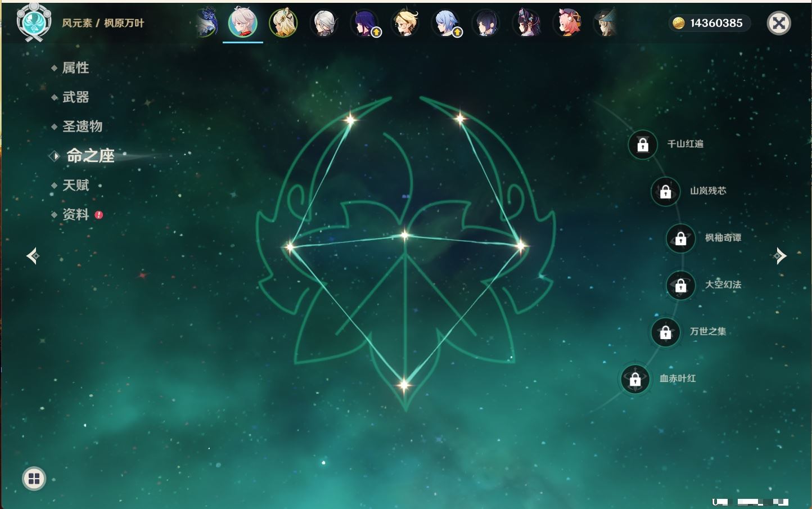Click the red alert badge beside 资料
The width and height of the screenshot is (812, 509).
99,215
